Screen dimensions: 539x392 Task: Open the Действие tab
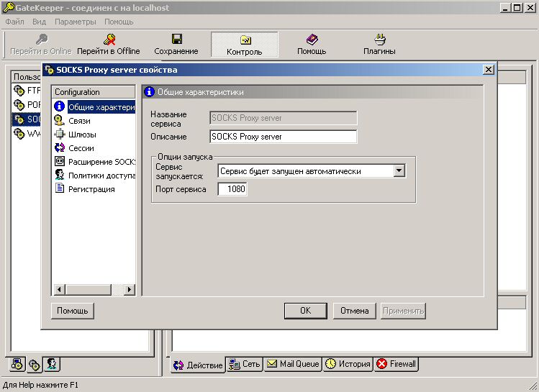(198, 365)
